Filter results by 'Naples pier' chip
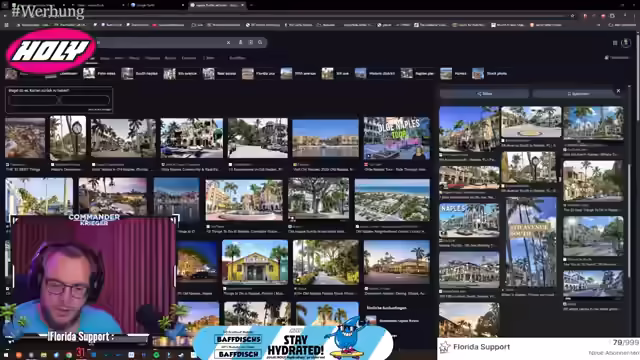This screenshot has width=640, height=360. point(418,73)
